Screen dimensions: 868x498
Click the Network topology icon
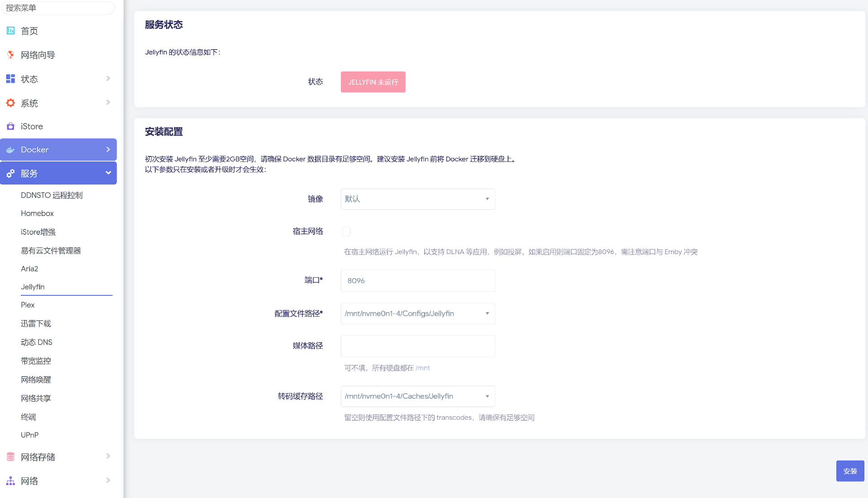[10, 481]
